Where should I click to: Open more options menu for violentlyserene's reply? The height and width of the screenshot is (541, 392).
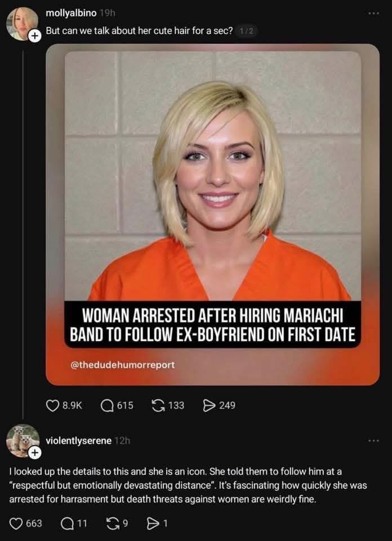point(373,441)
